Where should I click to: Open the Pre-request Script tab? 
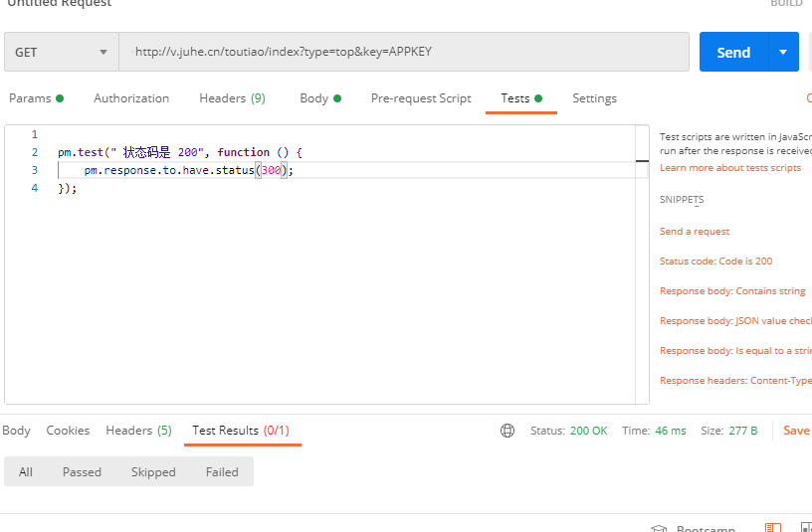(x=421, y=98)
